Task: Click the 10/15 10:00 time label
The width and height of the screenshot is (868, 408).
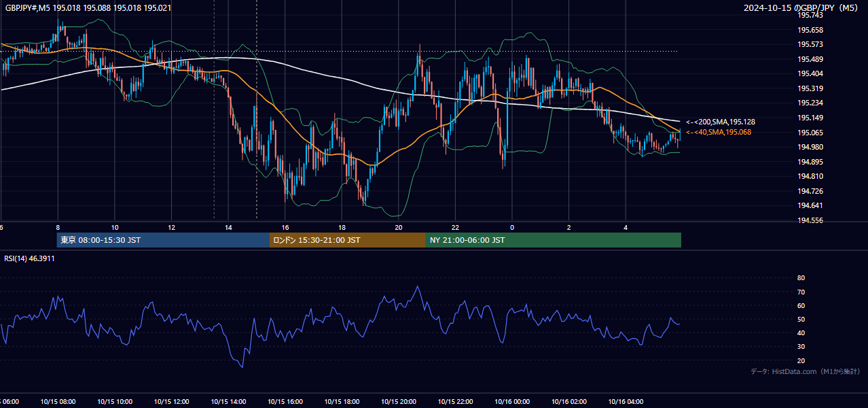Action: (x=115, y=401)
